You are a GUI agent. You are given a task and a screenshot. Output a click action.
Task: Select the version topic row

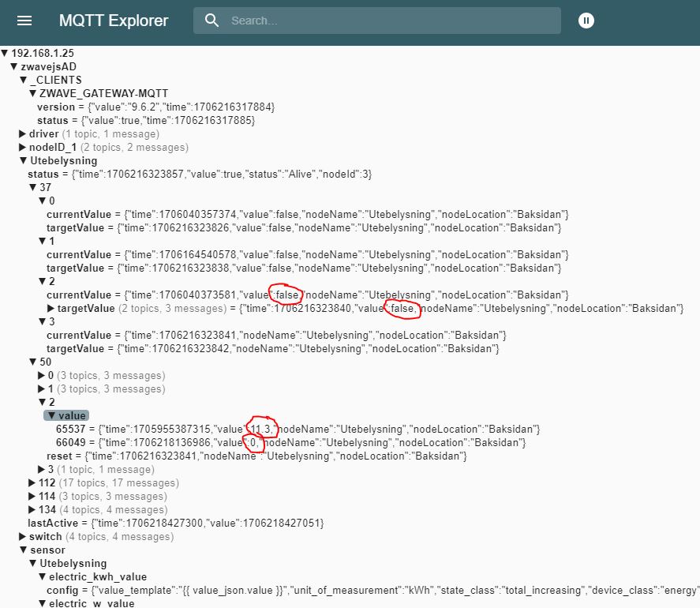(155, 107)
